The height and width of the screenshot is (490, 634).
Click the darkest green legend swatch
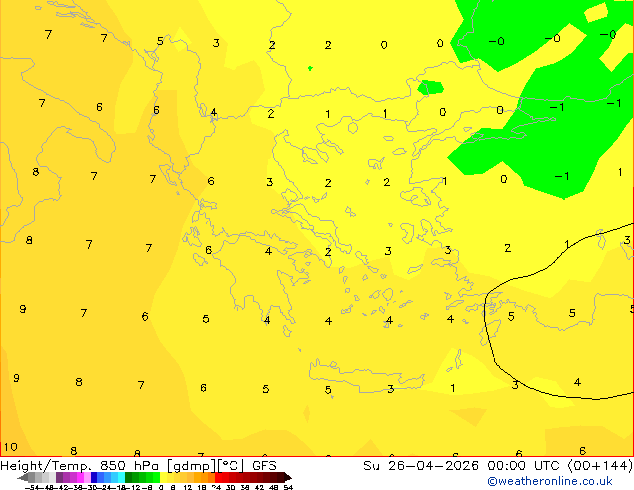coord(129,477)
